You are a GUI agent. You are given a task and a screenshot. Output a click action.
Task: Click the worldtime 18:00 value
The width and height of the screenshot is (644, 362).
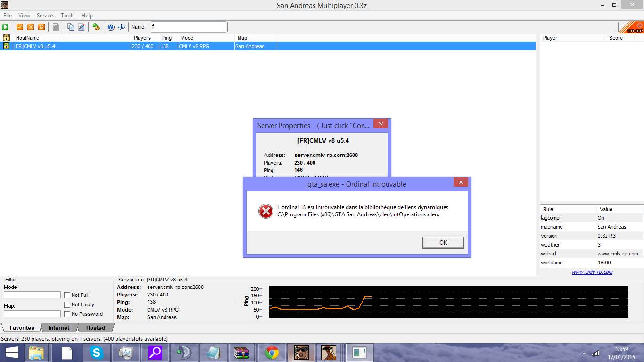click(x=604, y=263)
